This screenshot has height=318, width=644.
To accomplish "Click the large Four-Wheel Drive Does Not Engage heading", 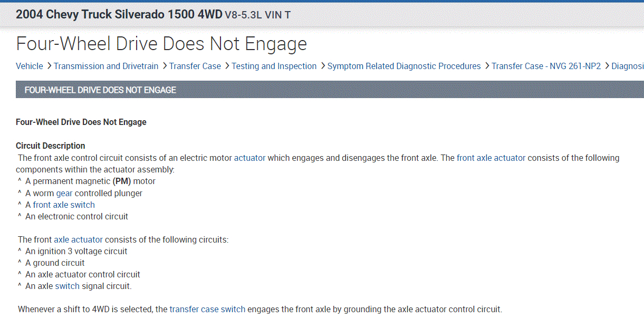I will (161, 44).
